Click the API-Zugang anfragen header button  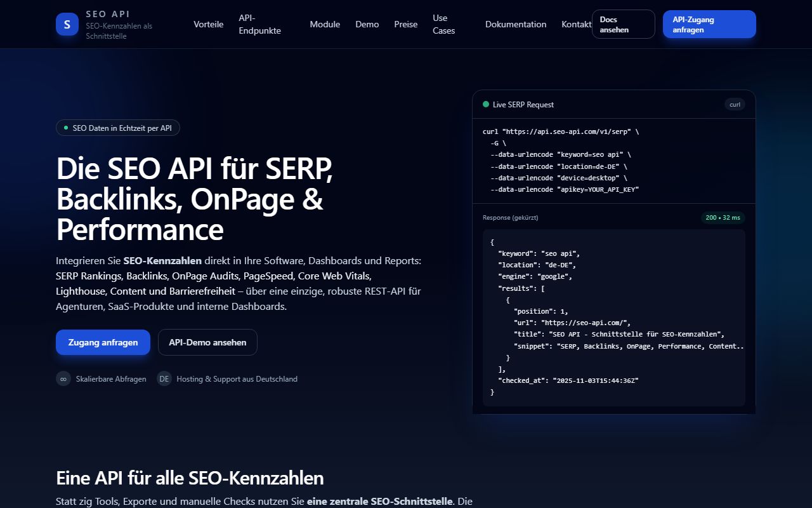(709, 24)
